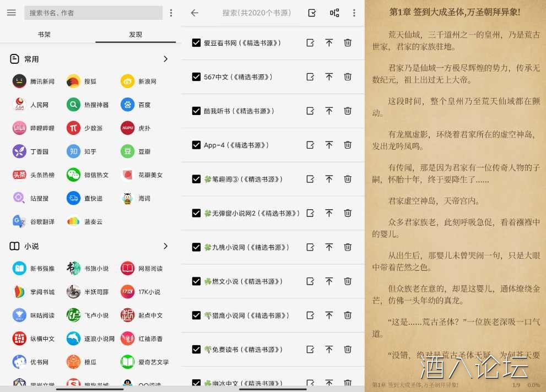
Task: Click the book source search field showing 2020 sources
Action: [x=257, y=13]
